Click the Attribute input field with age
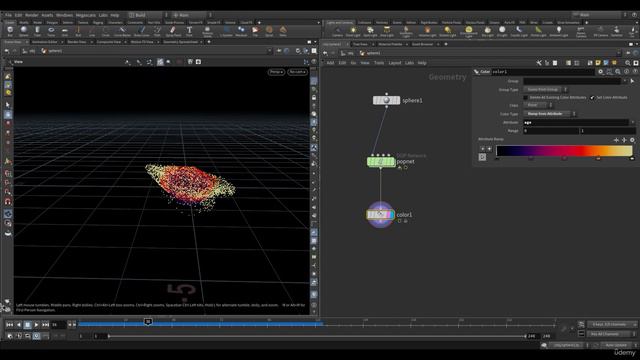The width and height of the screenshot is (640, 360). point(576,122)
